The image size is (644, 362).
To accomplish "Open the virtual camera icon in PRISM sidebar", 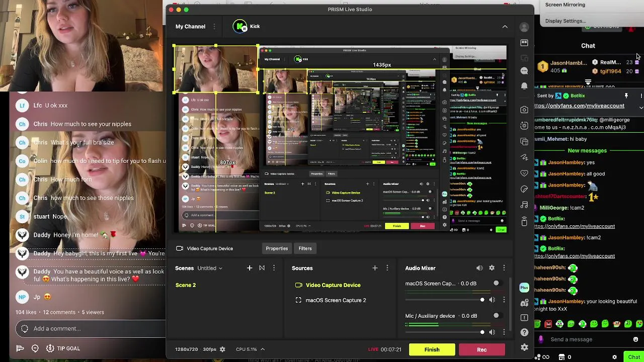I will [524, 126].
